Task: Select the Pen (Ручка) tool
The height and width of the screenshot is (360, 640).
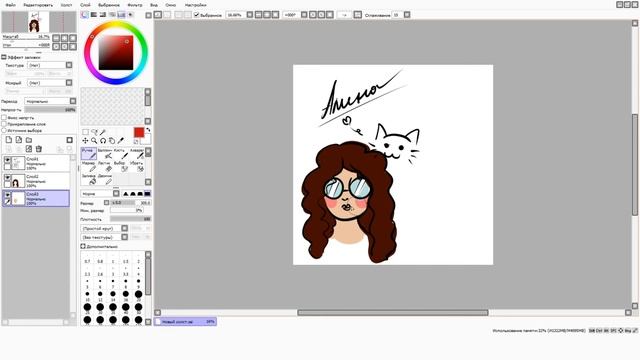Action: point(89,153)
